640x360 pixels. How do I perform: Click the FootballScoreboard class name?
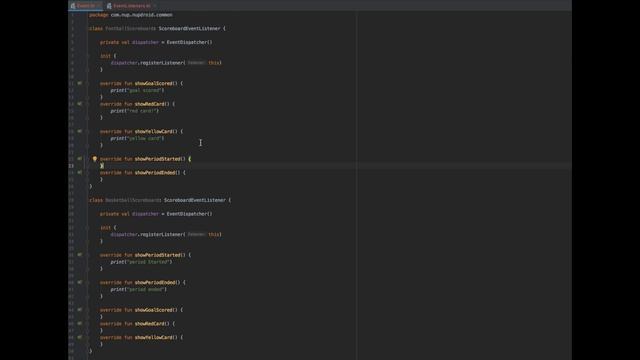pos(130,29)
